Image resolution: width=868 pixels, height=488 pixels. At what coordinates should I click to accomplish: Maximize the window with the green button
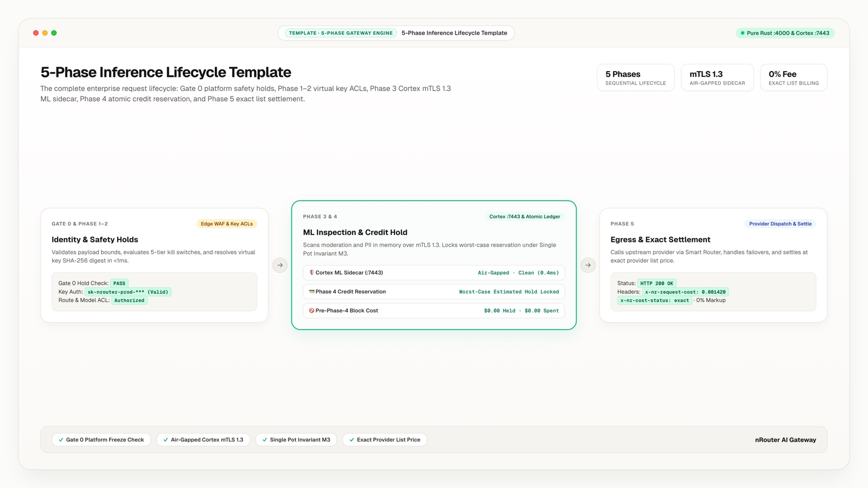[54, 33]
